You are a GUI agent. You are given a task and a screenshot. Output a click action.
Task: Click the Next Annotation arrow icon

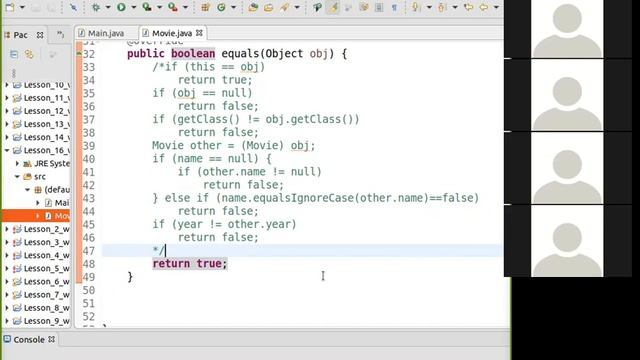[x=416, y=7]
